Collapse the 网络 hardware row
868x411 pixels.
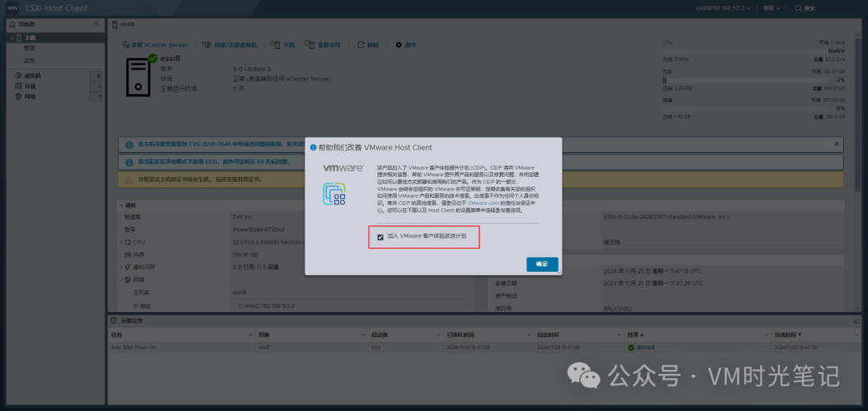pos(121,280)
